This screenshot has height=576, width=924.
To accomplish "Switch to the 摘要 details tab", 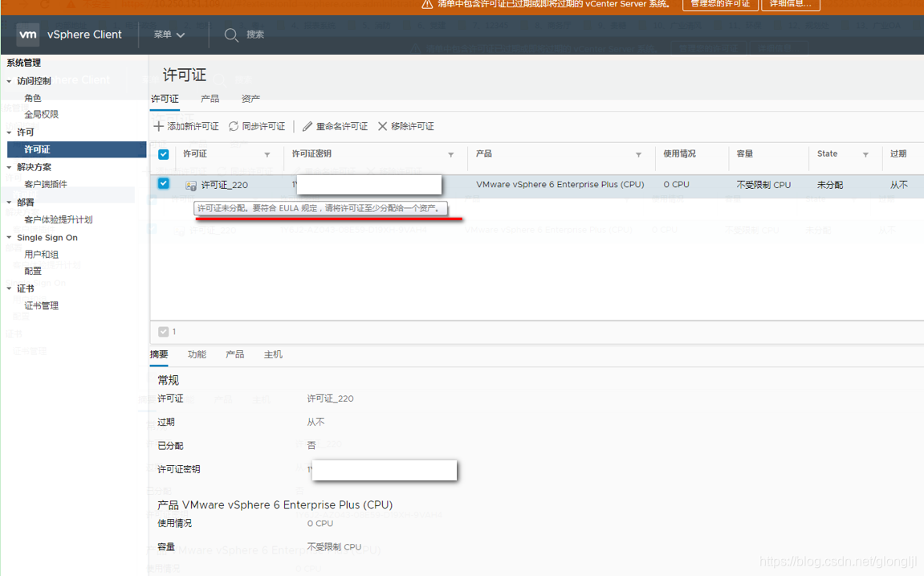I will [159, 354].
